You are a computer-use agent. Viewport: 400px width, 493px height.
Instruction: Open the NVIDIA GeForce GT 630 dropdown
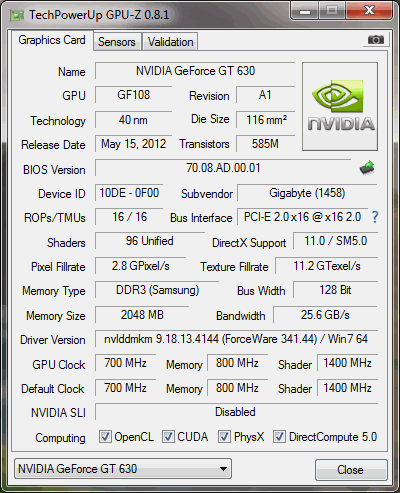(123, 469)
